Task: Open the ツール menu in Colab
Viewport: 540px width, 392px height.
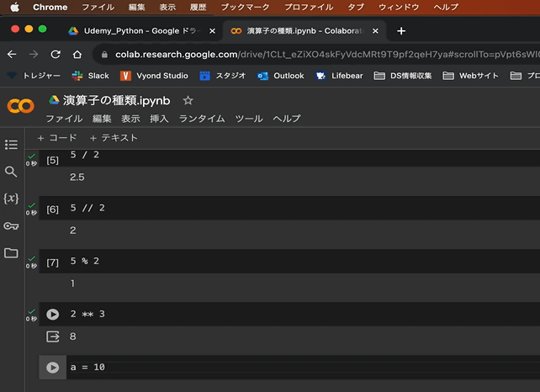Action: [x=249, y=119]
